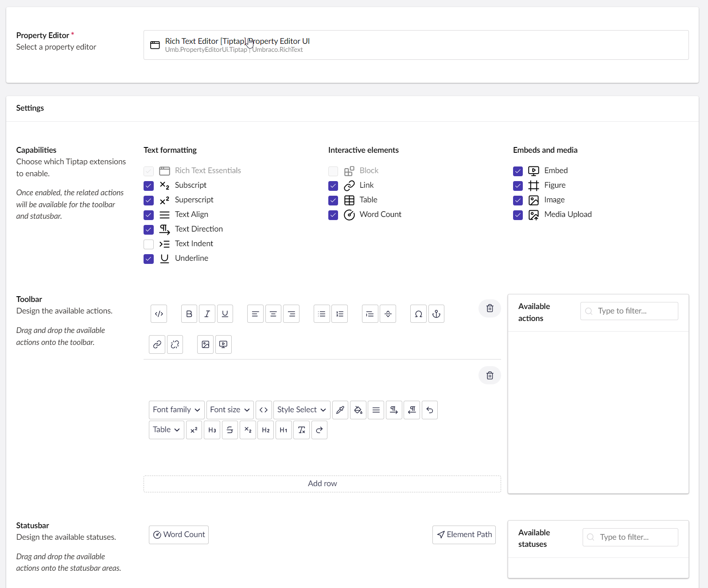Uncheck the Underline capability
The width and height of the screenshot is (708, 588).
148,259
